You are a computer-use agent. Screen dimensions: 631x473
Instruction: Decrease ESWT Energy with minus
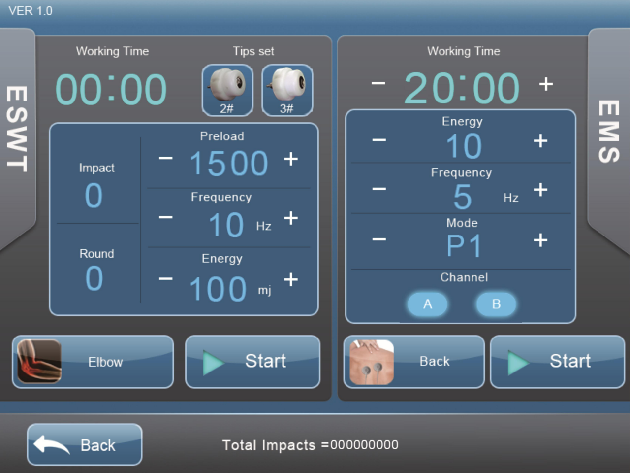point(165,279)
